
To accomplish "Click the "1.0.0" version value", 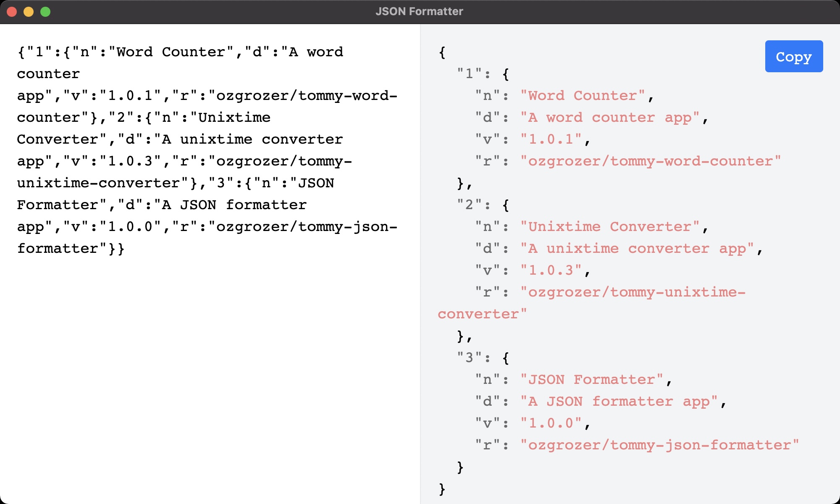I will click(551, 423).
